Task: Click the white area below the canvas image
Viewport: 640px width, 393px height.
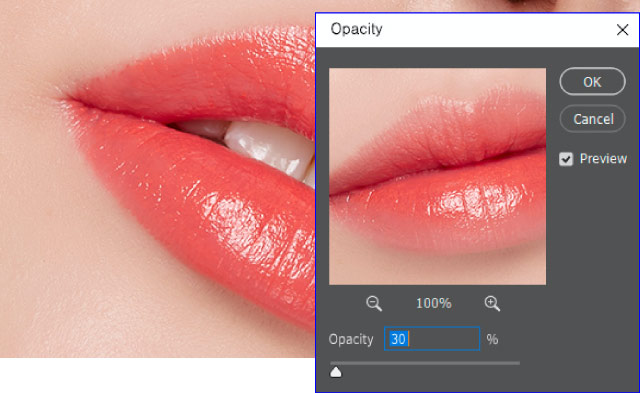Action: (157, 375)
